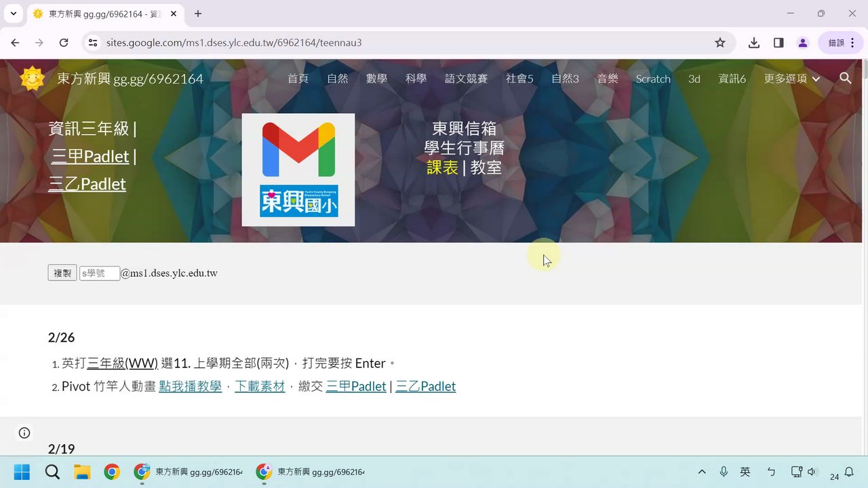
Task: Close the 東方新興 browser tab
Action: [x=173, y=14]
